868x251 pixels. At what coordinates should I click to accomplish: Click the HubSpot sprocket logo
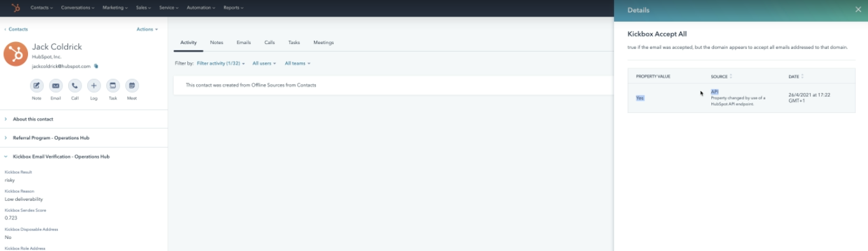(x=15, y=8)
